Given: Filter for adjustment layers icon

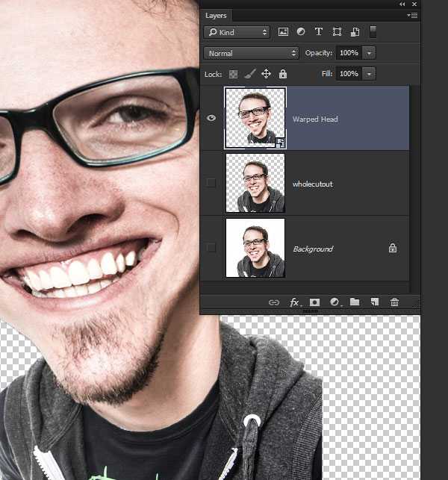Looking at the screenshot, I should pyautogui.click(x=301, y=31).
